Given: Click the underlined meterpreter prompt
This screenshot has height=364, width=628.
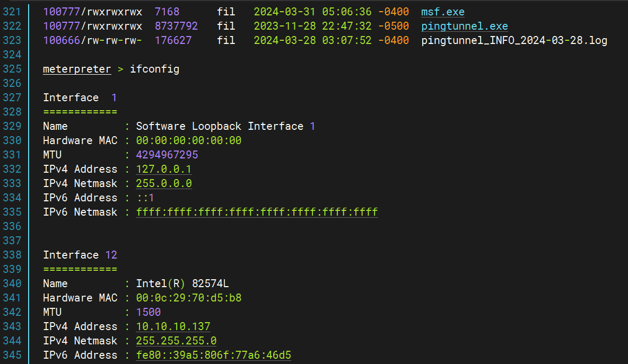Looking at the screenshot, I should pyautogui.click(x=77, y=69).
